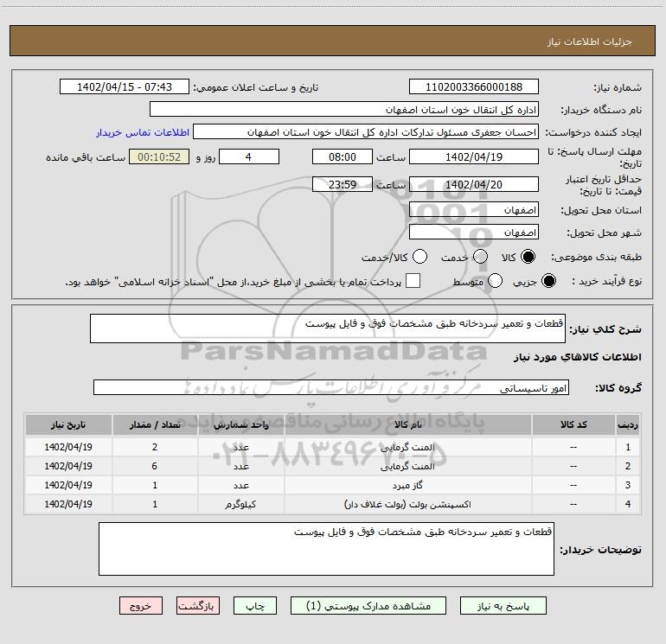Select the کالا/خدمت radio button
Image resolution: width=666 pixels, height=644 pixels.
419,257
